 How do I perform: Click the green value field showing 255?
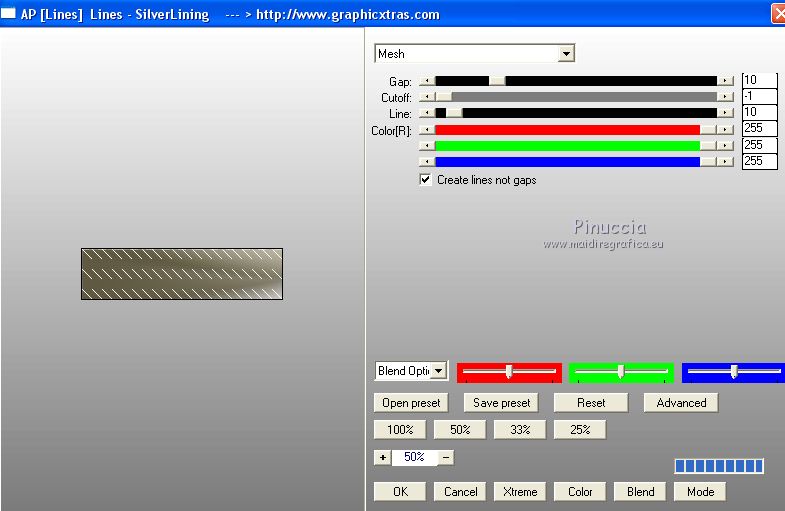coord(759,145)
